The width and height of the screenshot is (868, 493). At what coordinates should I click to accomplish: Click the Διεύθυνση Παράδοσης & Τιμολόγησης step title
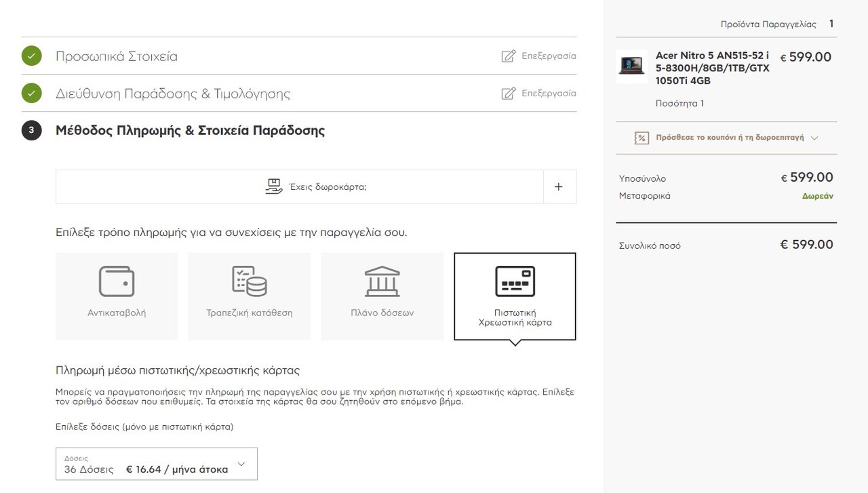point(173,94)
